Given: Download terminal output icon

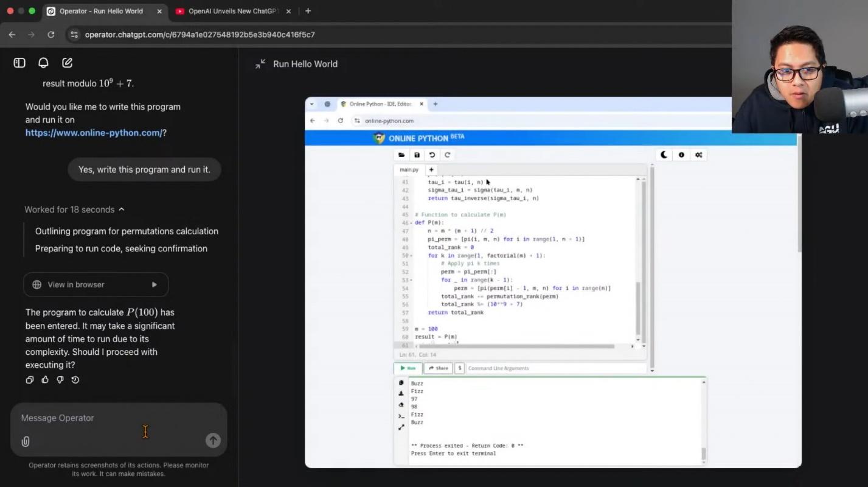Looking at the screenshot, I should pos(401,394).
